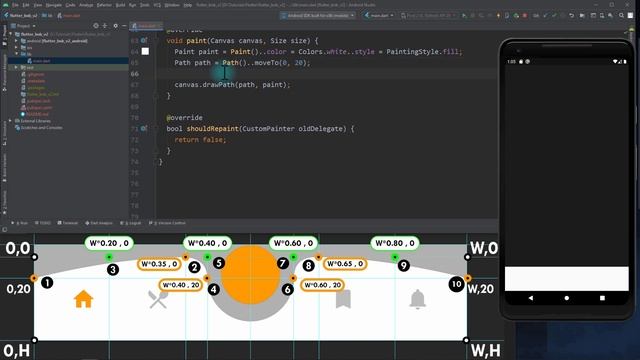This screenshot has width=640, height=360.
Task: Select flutter_bnb_v2.iml file in tree
Action: tap(40, 94)
